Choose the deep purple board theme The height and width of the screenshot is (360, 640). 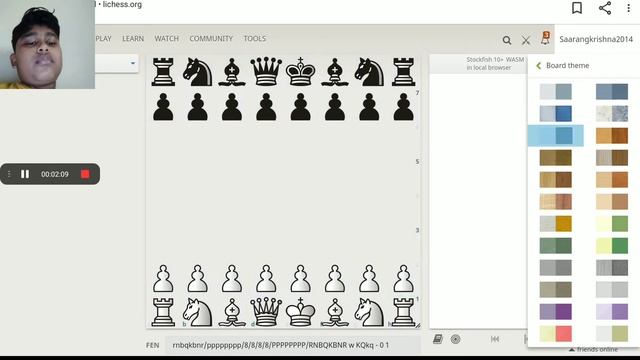pos(556,312)
